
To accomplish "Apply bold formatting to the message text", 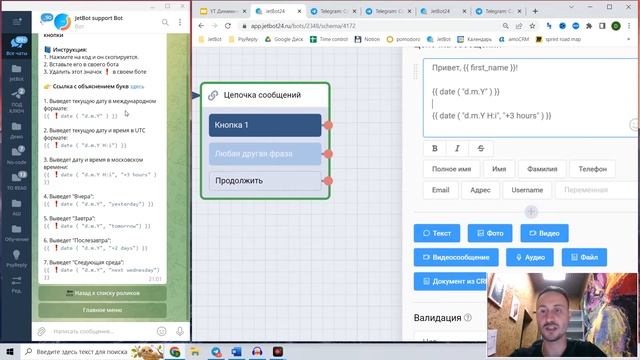I will [x=435, y=149].
